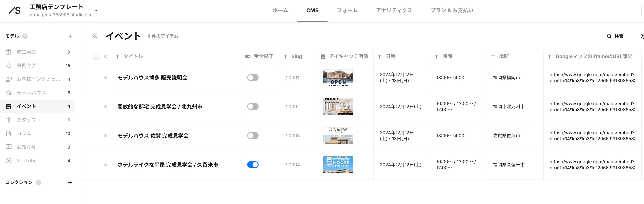Viewport: 644px width, 204px height.
Task: Open the スタッフ model
Action: [x=26, y=120]
